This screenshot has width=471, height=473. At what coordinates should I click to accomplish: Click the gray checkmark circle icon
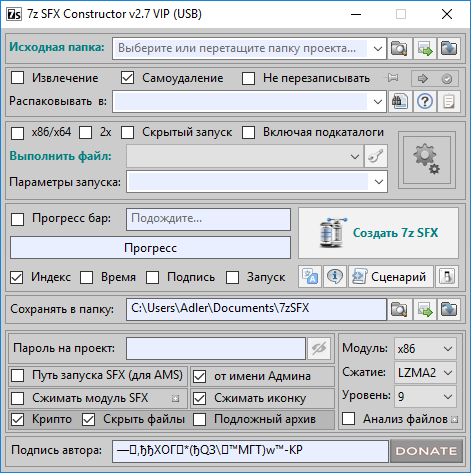click(447, 79)
